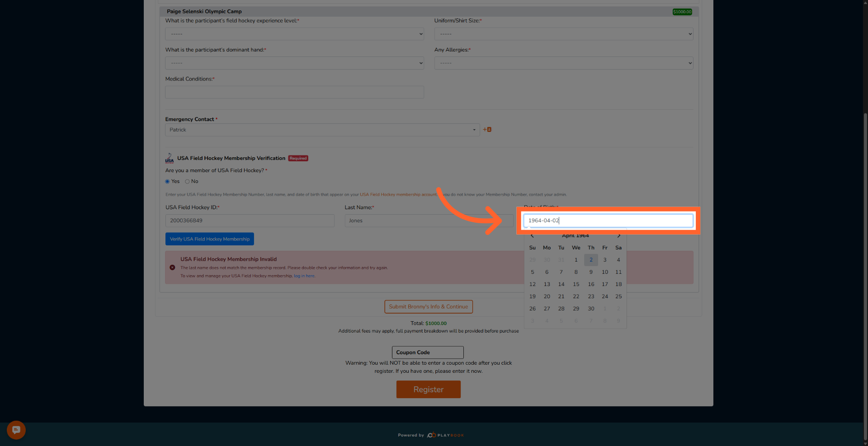Go to previous month in calendar
868x446 pixels.
[532, 236]
